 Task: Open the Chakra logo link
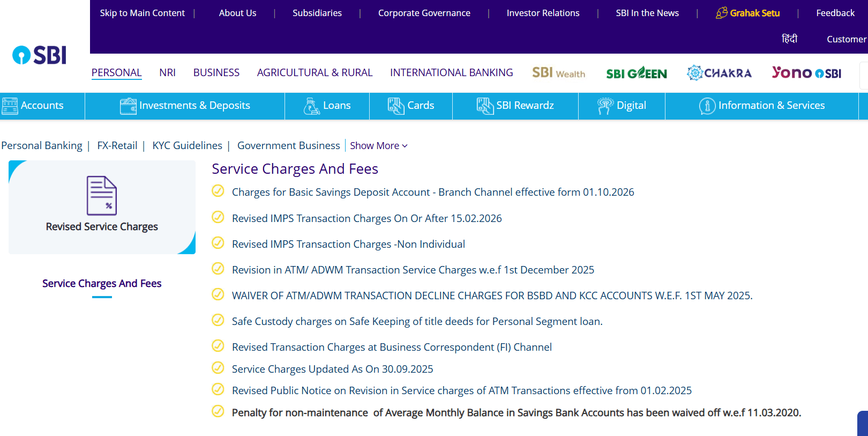click(x=719, y=72)
